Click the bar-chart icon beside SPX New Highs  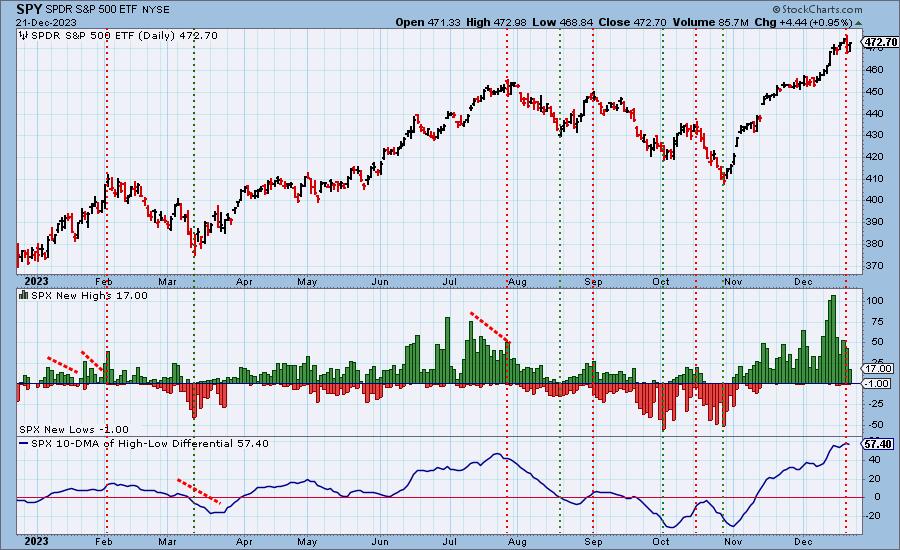click(x=24, y=295)
